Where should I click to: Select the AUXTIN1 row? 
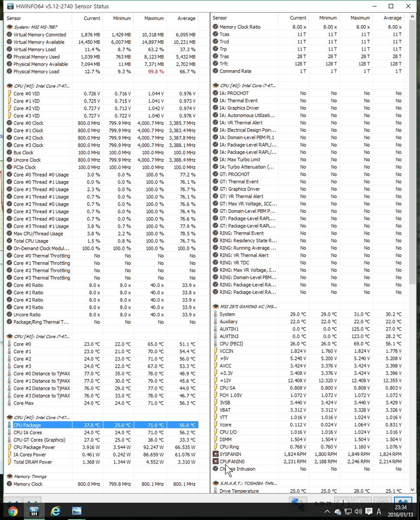(308, 329)
